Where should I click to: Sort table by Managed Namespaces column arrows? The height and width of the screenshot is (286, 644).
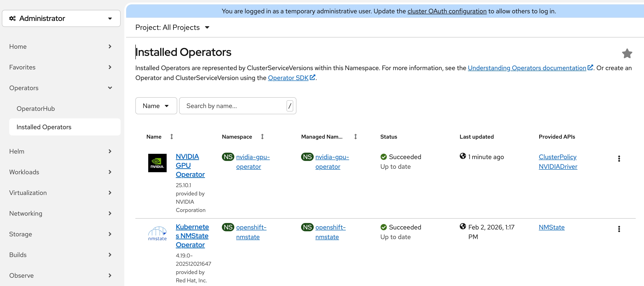356,137
